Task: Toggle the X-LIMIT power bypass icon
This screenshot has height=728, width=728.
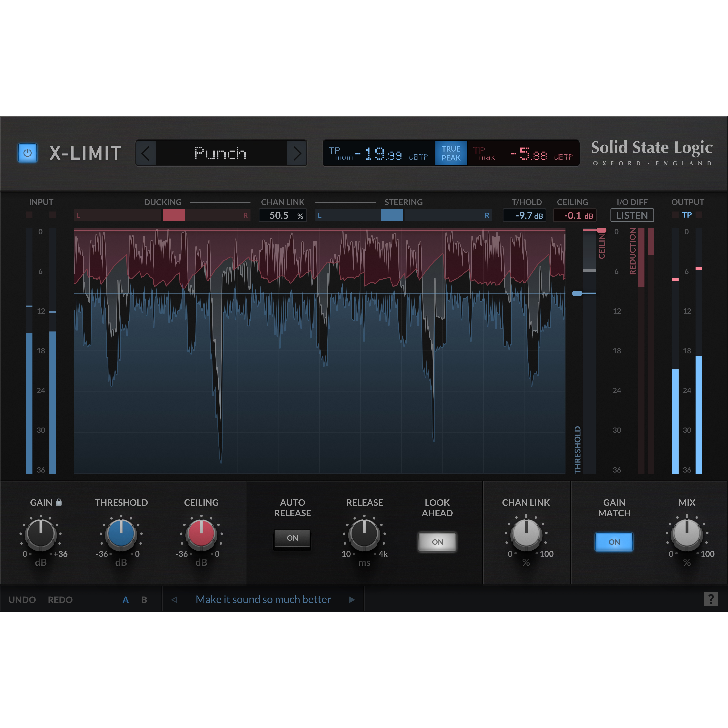Action: click(x=28, y=153)
